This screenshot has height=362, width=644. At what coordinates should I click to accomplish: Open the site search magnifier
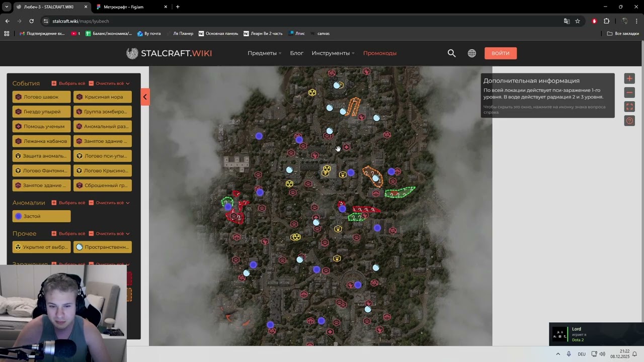click(451, 53)
